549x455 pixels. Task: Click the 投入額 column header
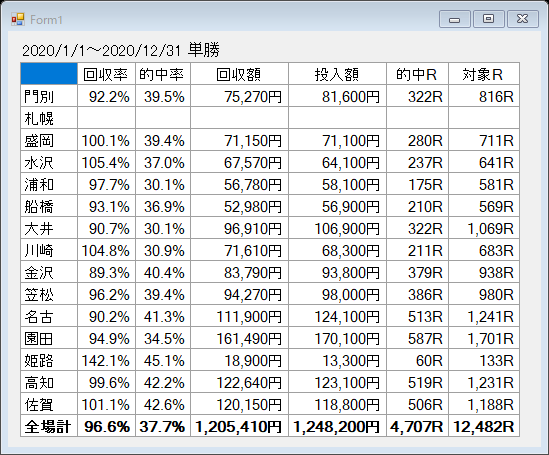(338, 74)
